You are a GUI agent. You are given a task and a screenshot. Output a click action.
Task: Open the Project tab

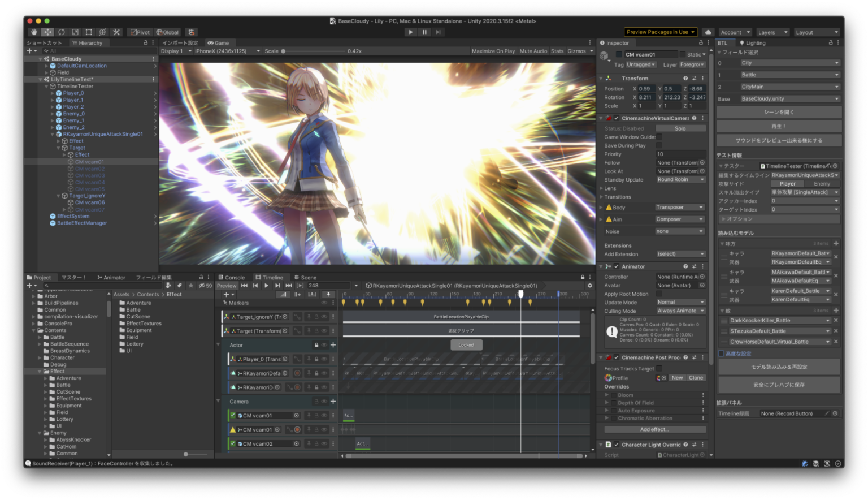point(39,277)
